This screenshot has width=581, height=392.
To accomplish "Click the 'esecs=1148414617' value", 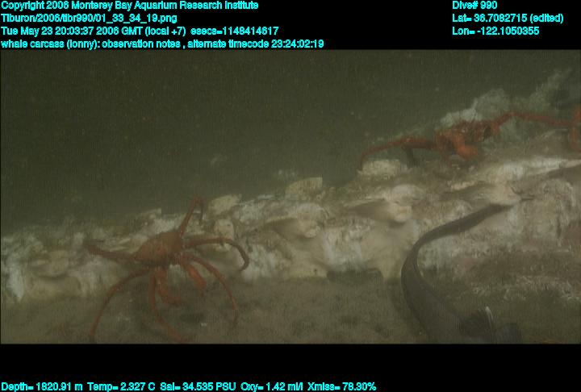I will pos(234,31).
